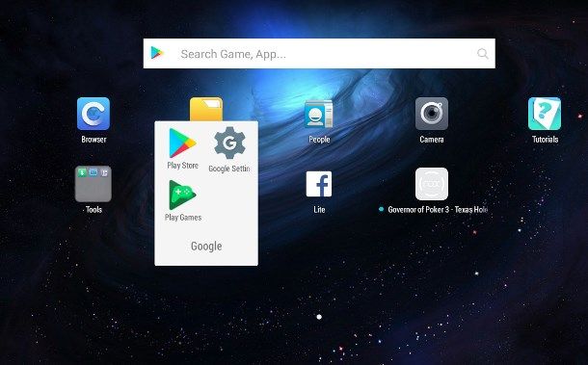
Task: Click Governor of Poker 3 label text
Action: pyautogui.click(x=438, y=210)
